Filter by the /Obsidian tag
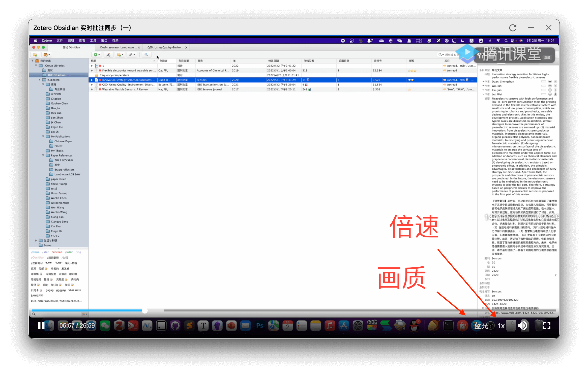Viewport: 588px width, 376px height. tap(38, 258)
